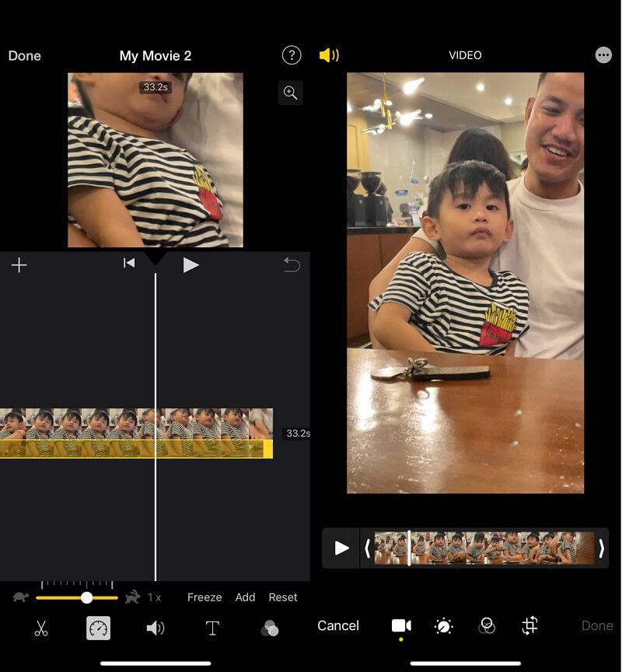Add media with the plus icon
Screen dimensions: 622x672
(19, 265)
